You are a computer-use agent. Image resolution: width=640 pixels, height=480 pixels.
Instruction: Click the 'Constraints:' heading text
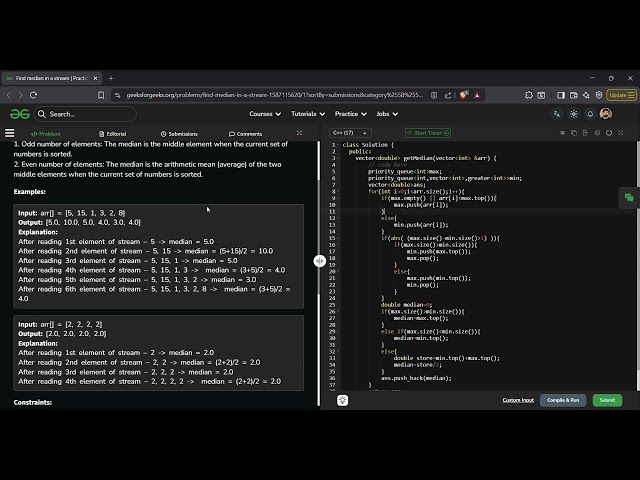pyautogui.click(x=33, y=402)
